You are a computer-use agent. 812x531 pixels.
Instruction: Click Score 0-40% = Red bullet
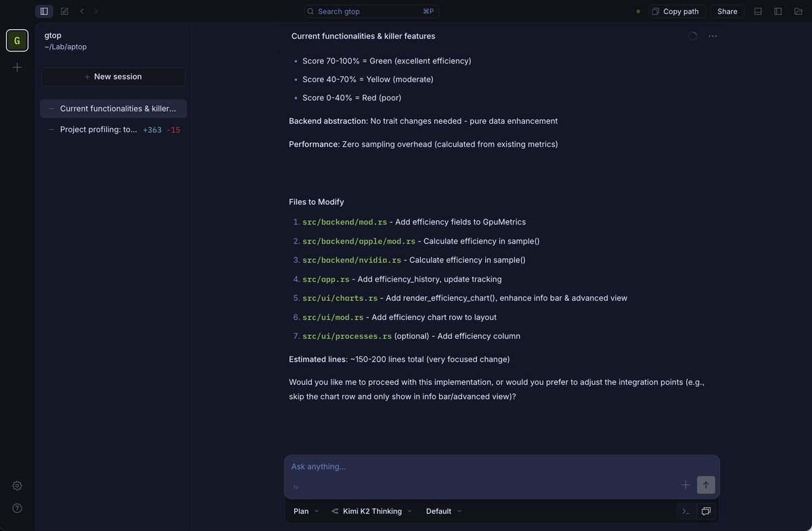coord(352,97)
